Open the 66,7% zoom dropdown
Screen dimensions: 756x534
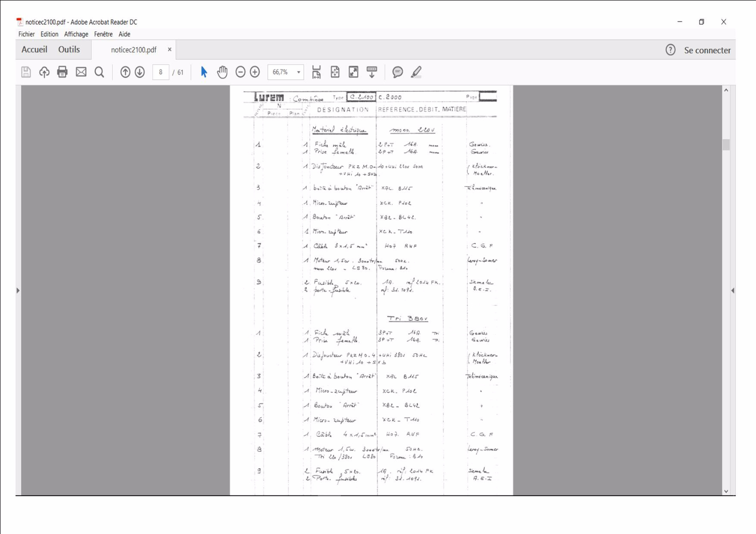pos(298,72)
